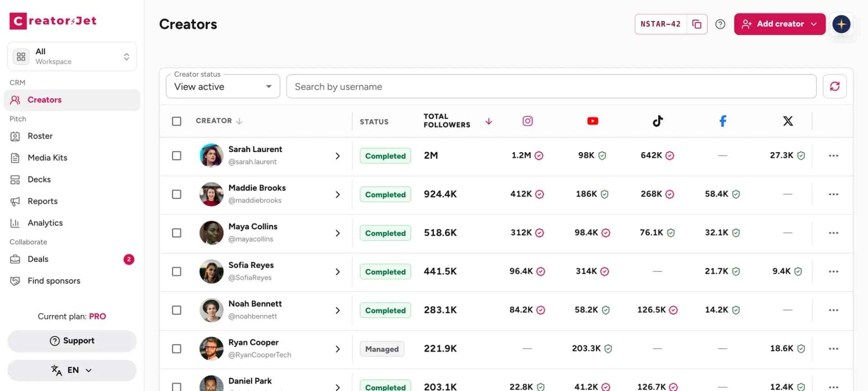
Task: Open Media Kits in the sidebar
Action: (x=72, y=158)
